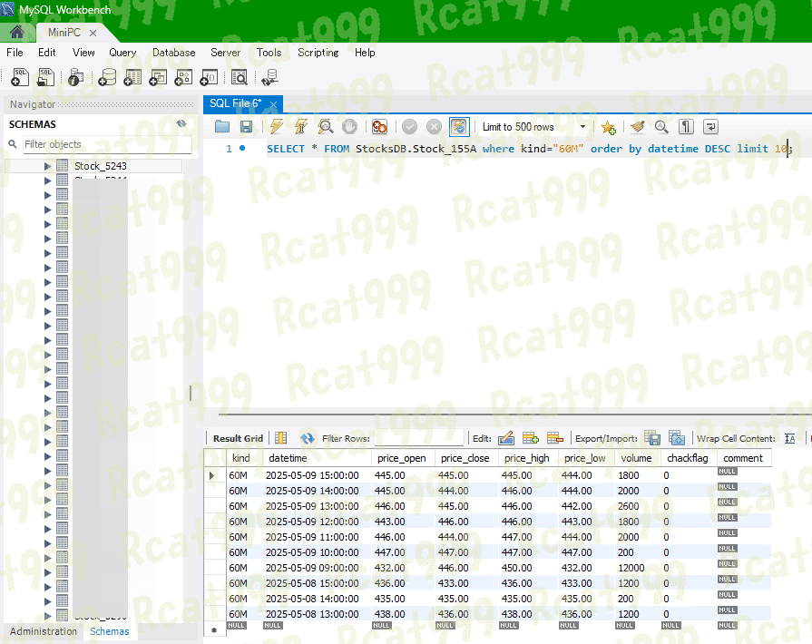
Task: Toggle word wrapping in editor
Action: click(710, 126)
